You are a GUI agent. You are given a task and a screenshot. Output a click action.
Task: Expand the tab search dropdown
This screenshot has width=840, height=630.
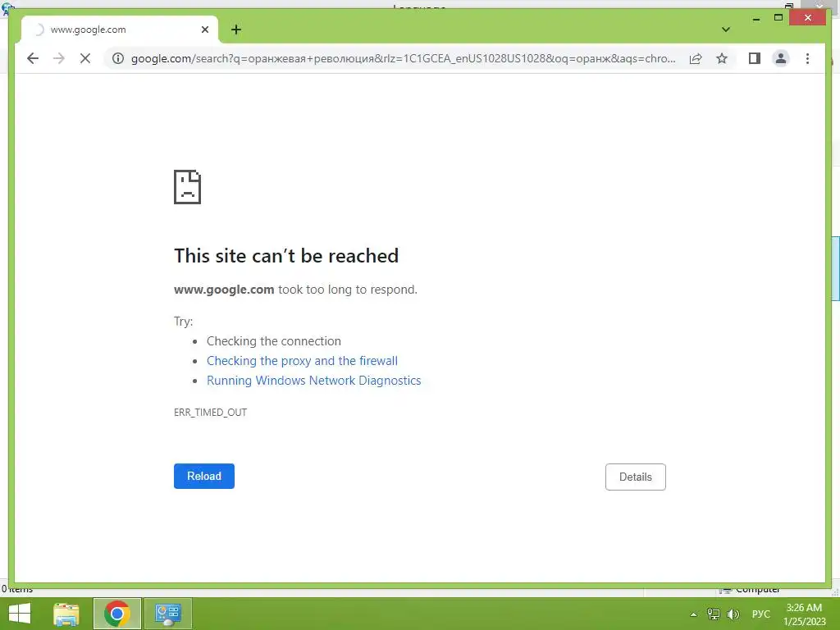pyautogui.click(x=726, y=30)
